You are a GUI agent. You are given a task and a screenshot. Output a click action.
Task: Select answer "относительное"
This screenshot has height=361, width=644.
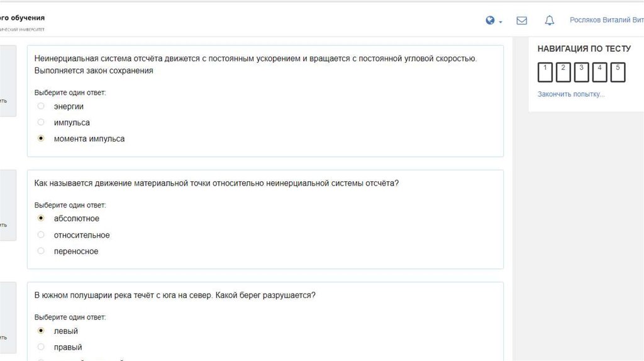coord(41,235)
